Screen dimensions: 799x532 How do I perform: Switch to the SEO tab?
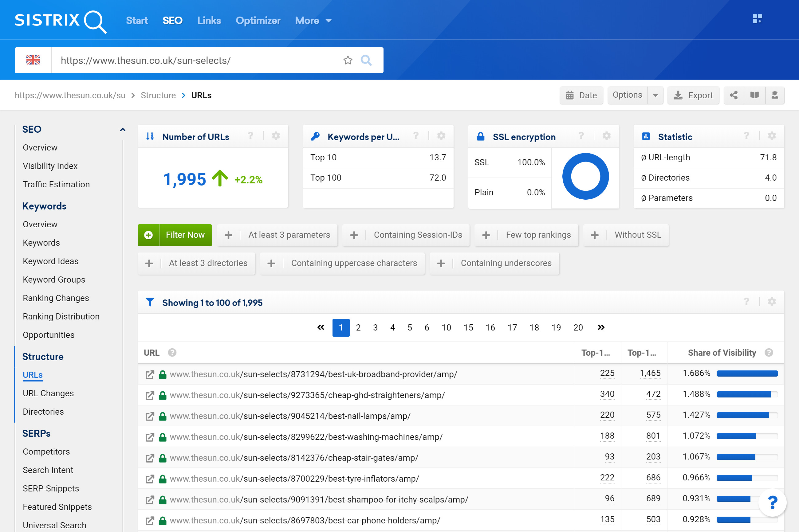pos(172,21)
